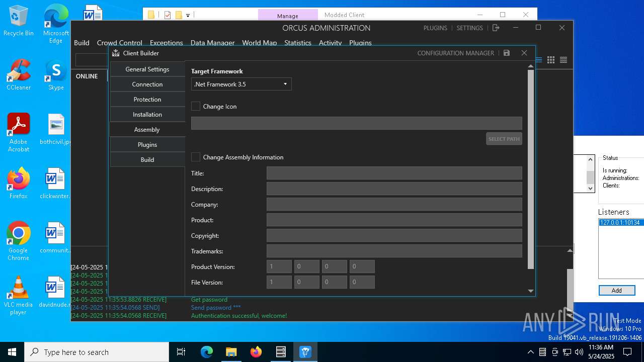Click the Client Builder window icon
This screenshot has width=644, height=362.
pyautogui.click(x=116, y=53)
